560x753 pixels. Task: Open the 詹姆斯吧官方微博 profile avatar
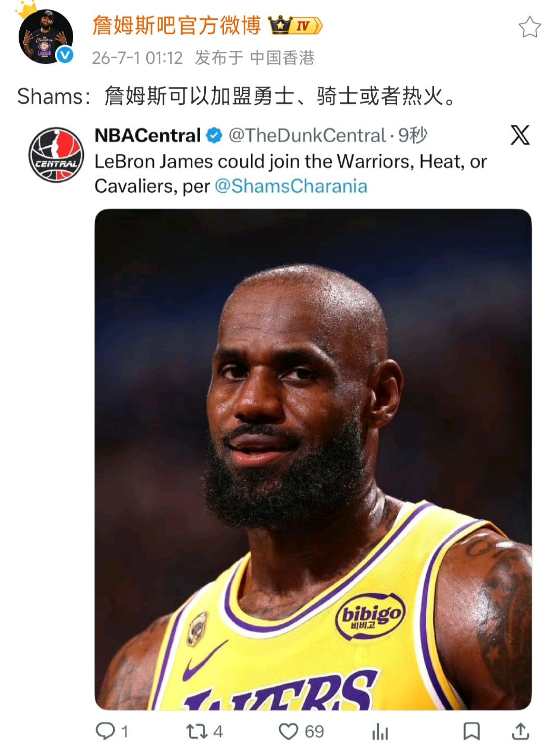tap(46, 36)
